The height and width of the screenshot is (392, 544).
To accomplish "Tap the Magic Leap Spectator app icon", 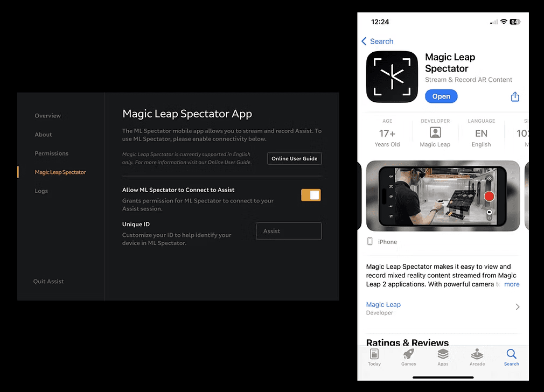I will (x=392, y=76).
